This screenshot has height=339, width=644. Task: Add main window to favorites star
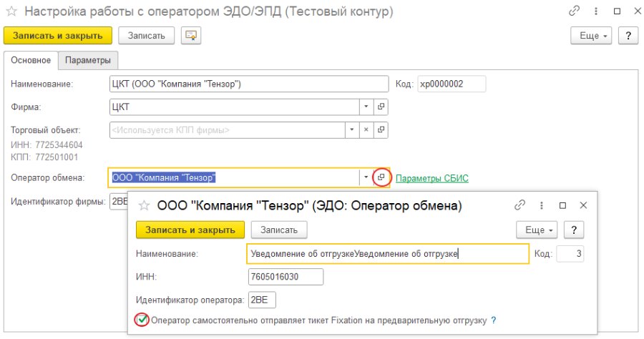[11, 11]
